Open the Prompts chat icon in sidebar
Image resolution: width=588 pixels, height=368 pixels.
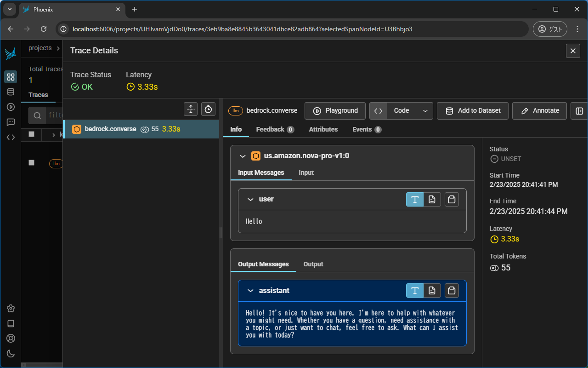(x=11, y=122)
